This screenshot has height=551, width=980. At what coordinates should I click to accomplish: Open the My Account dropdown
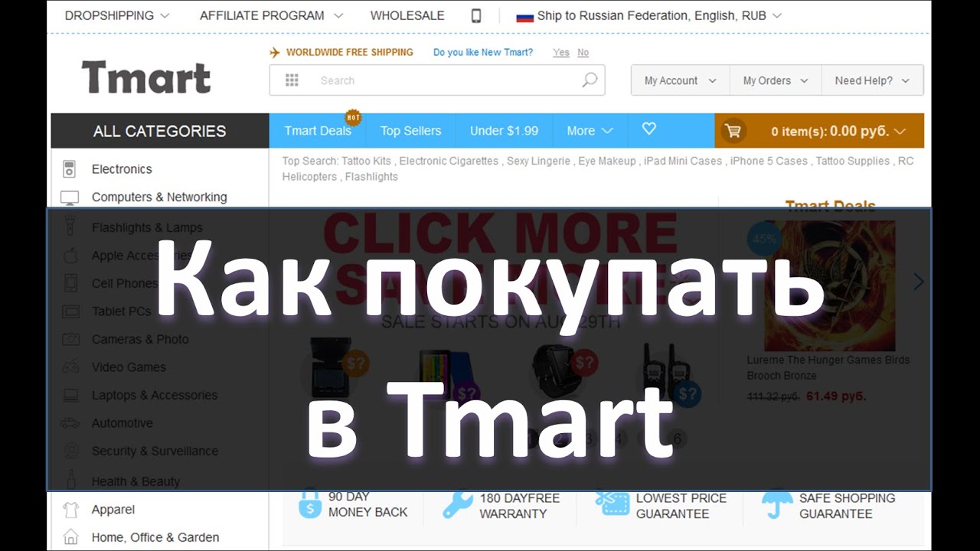tap(681, 80)
